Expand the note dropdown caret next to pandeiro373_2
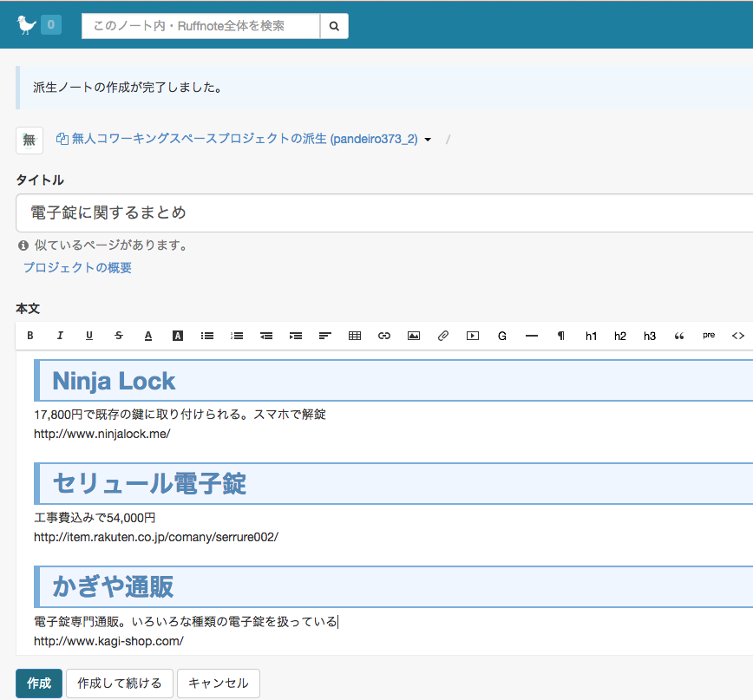Image resolution: width=753 pixels, height=700 pixels. pyautogui.click(x=428, y=140)
